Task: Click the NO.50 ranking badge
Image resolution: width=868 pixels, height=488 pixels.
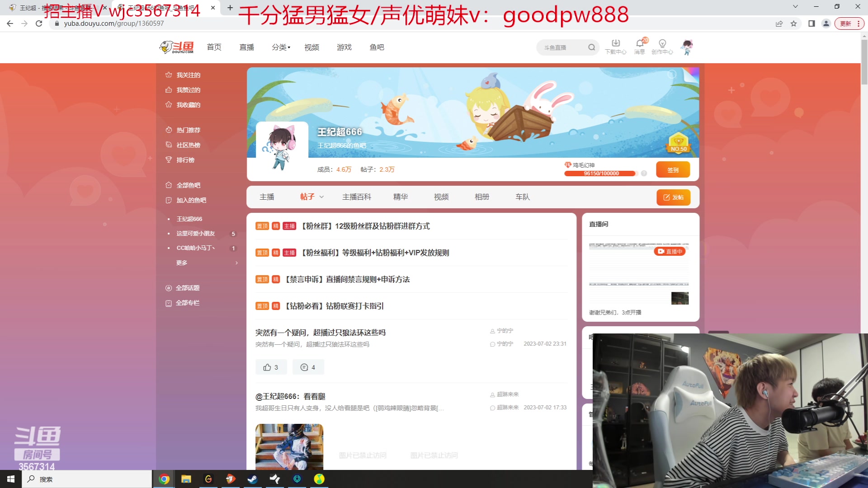Action: (678, 143)
